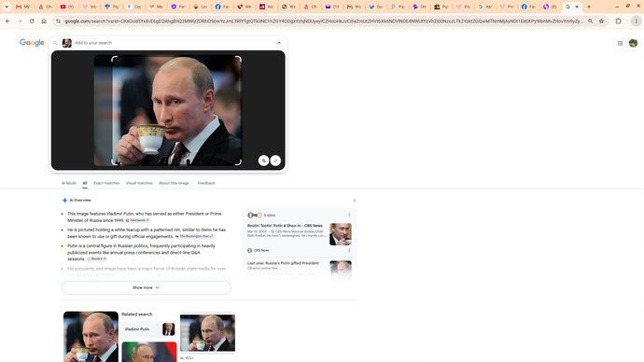Click the search magnifier icon in Lens box

pos(55,43)
